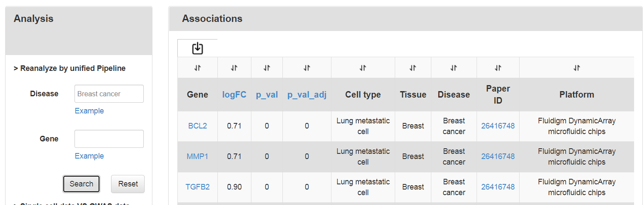Viewport: 644px width, 205px height.
Task: Sort table by Tissue column arrows
Action: (413, 68)
